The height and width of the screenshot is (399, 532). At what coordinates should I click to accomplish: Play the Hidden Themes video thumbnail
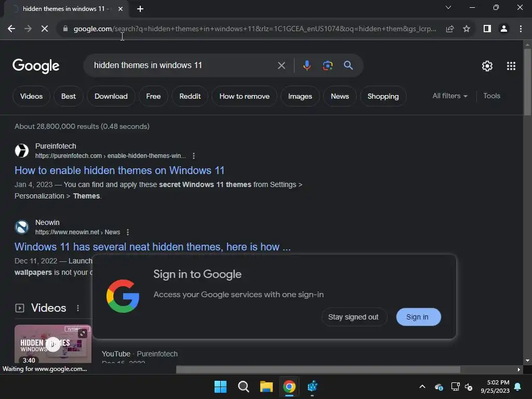[x=53, y=344]
